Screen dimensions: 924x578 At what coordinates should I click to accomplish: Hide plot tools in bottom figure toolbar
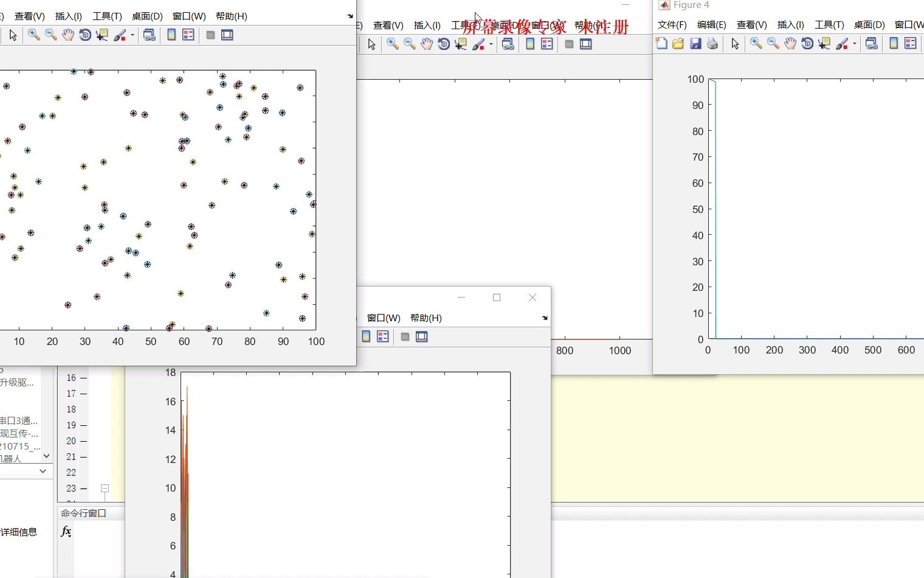[x=405, y=336]
